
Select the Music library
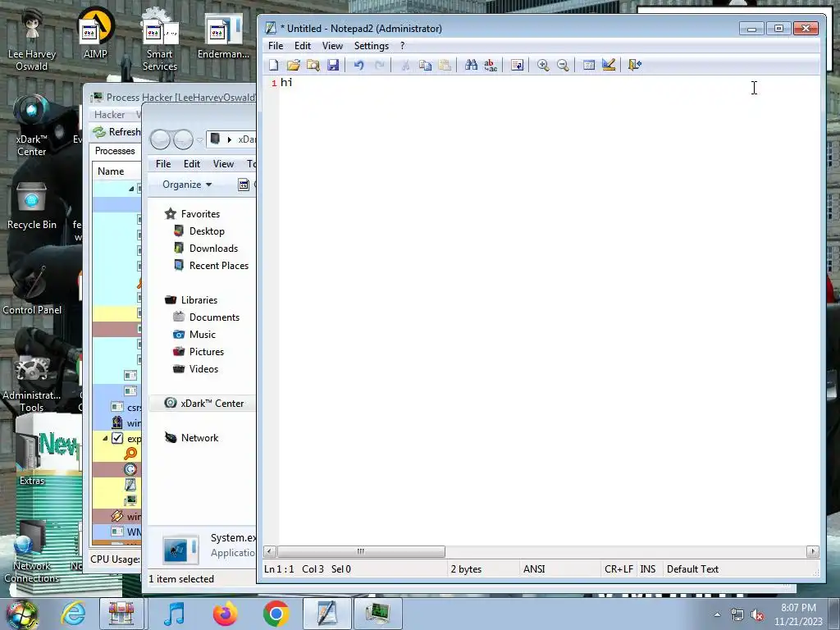[202, 335]
